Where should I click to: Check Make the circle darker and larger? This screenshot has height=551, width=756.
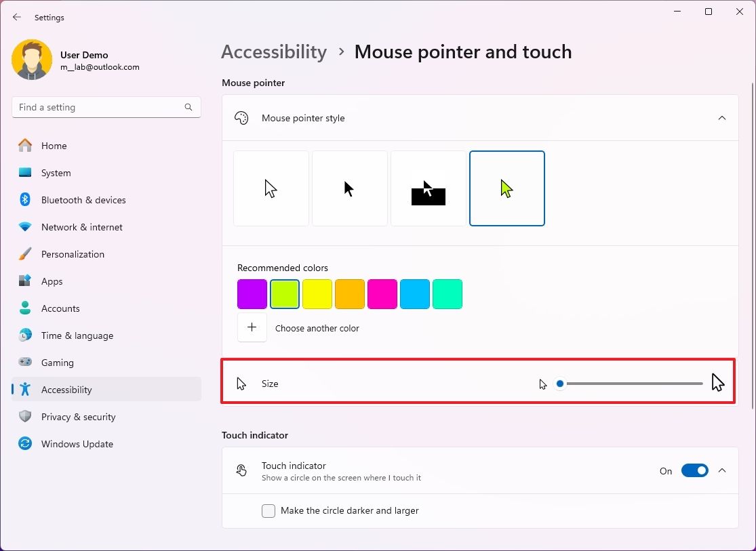[x=268, y=510]
